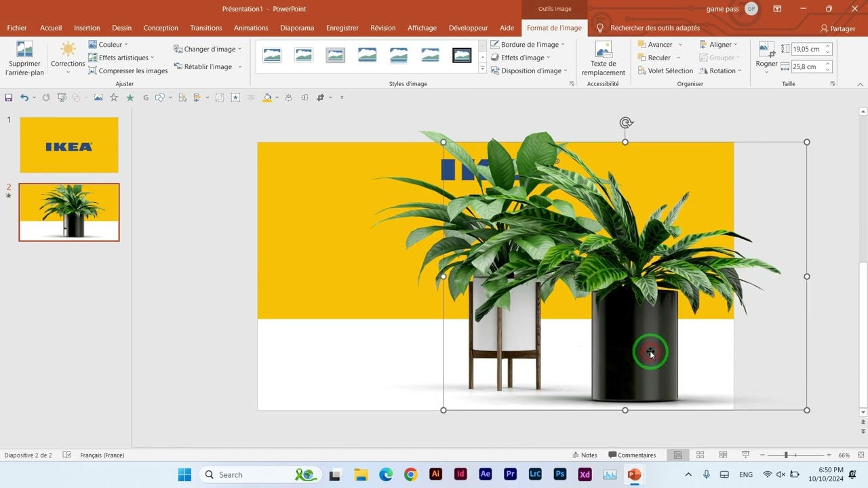Open Adobe Illustrator from the taskbar
This screenshot has width=868, height=488.
pyautogui.click(x=436, y=474)
